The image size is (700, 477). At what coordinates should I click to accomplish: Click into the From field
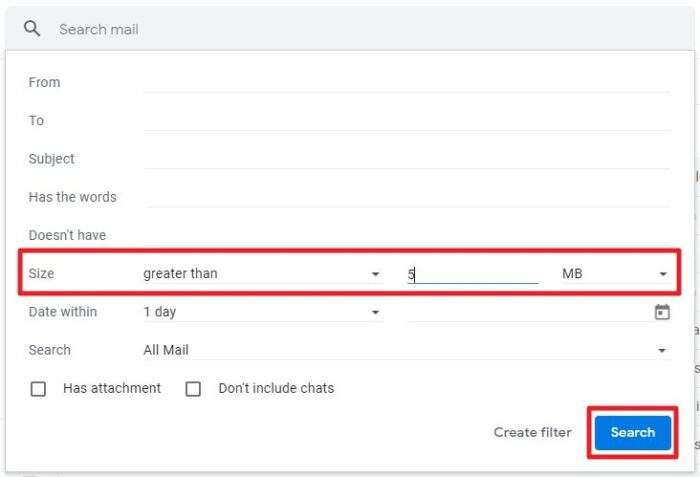click(x=406, y=82)
